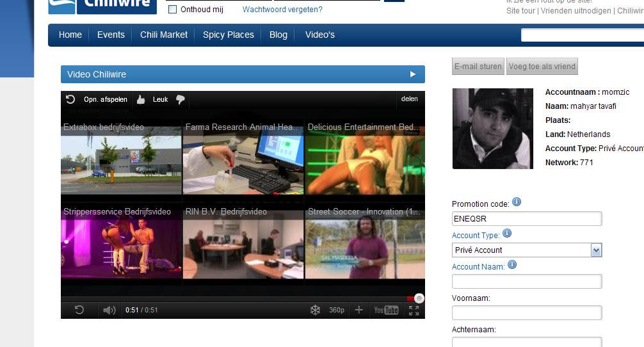Click the Promotion code input field
This screenshot has width=644, height=347.
click(527, 219)
